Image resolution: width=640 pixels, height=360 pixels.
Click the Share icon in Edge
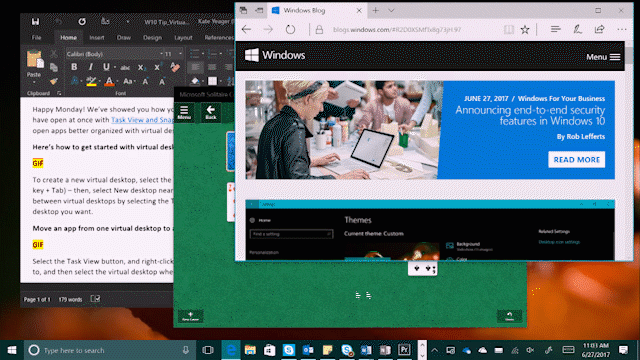(599, 29)
